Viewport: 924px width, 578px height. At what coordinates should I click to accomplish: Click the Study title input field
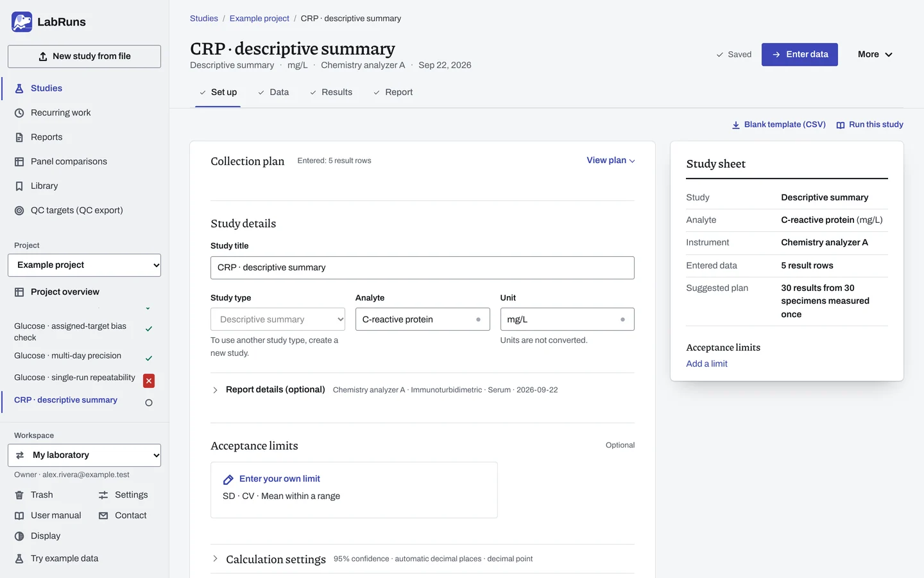click(422, 268)
